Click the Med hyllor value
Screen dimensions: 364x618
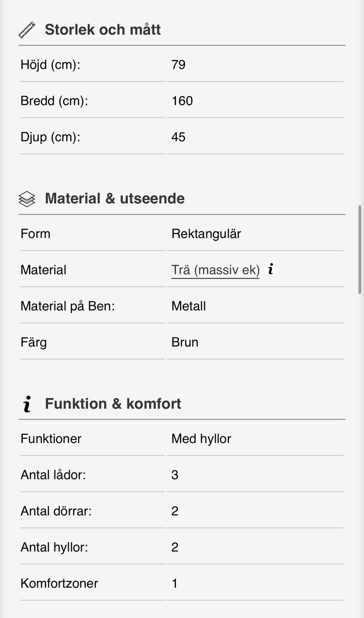(x=201, y=439)
